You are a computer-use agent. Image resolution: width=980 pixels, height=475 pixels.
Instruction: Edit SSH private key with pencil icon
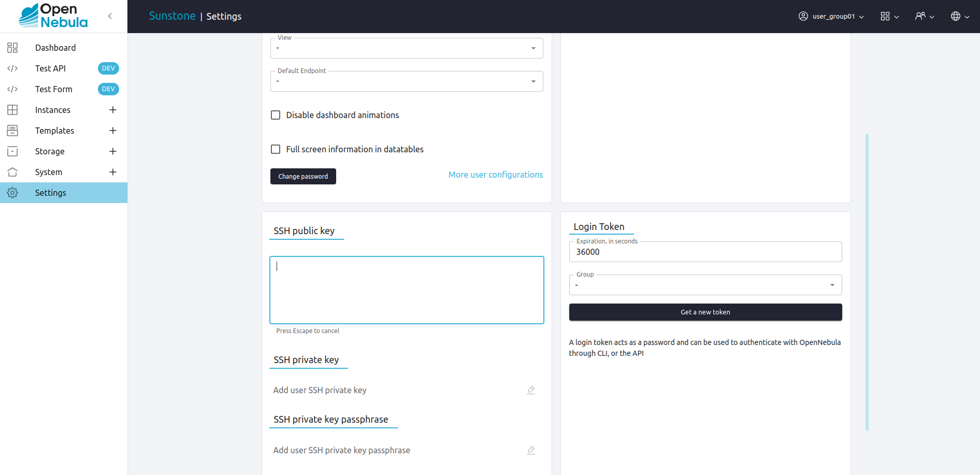click(x=531, y=390)
